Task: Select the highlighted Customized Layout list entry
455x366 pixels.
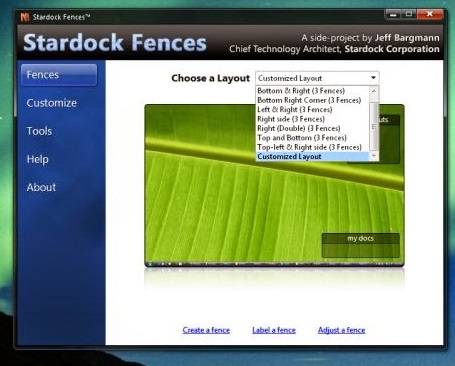Action: [x=313, y=156]
